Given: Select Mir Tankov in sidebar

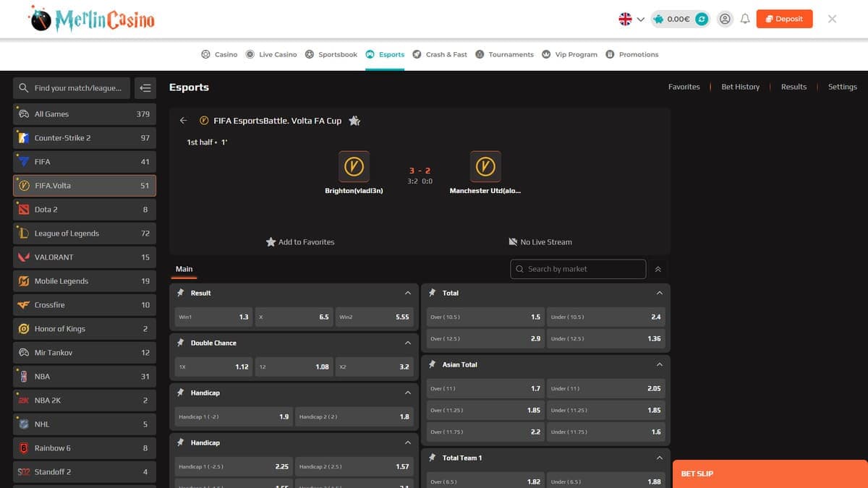Looking at the screenshot, I should click(84, 352).
